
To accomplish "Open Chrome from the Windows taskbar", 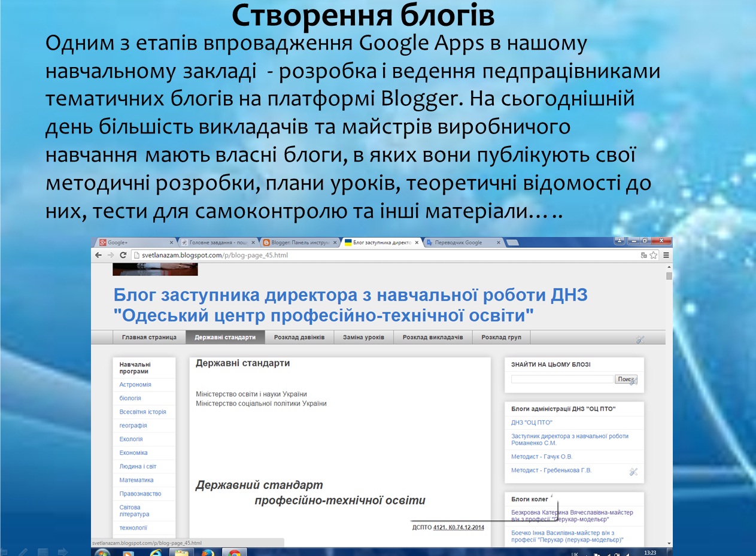I will (x=235, y=552).
